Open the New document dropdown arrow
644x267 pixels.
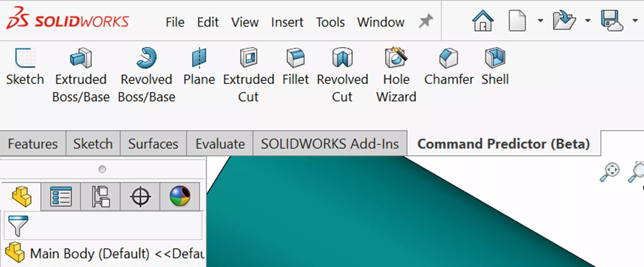coord(540,21)
